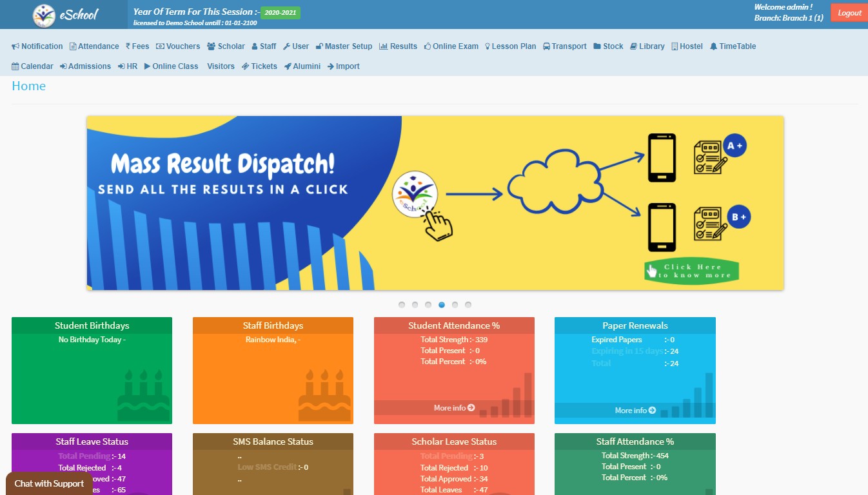Open the TimeTable bell menu

coord(733,46)
